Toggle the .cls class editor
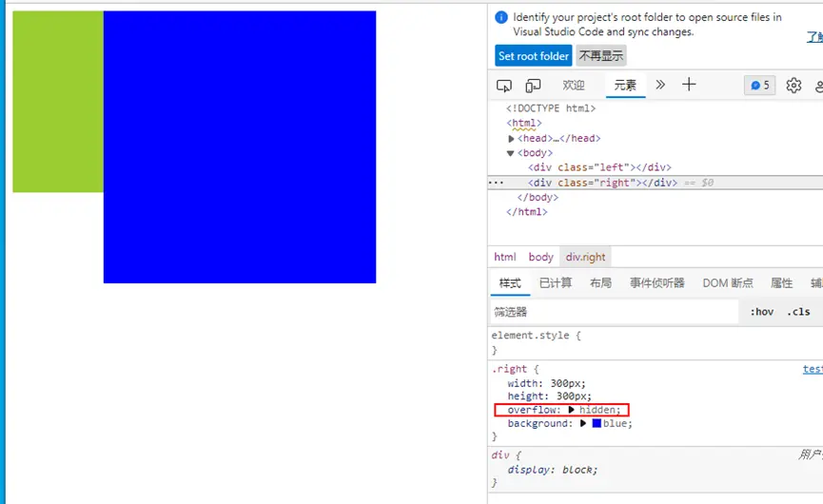This screenshot has width=823, height=504. point(798,312)
